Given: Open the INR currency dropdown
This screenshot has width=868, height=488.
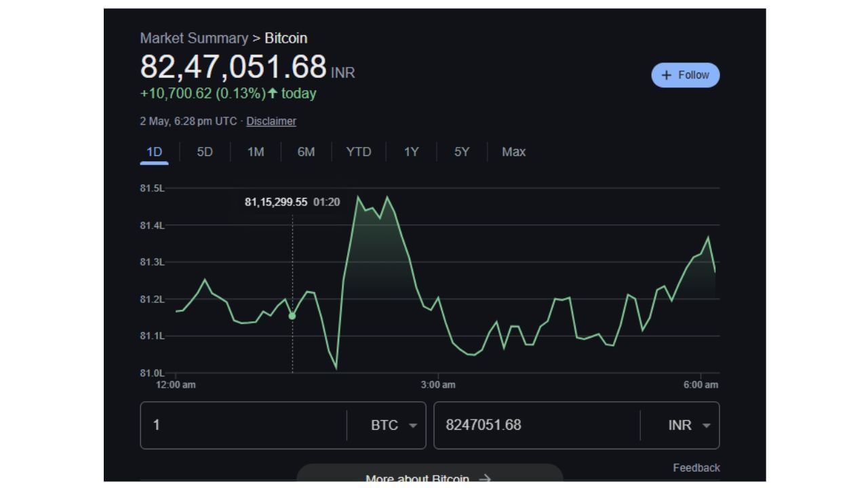Looking at the screenshot, I should [688, 426].
